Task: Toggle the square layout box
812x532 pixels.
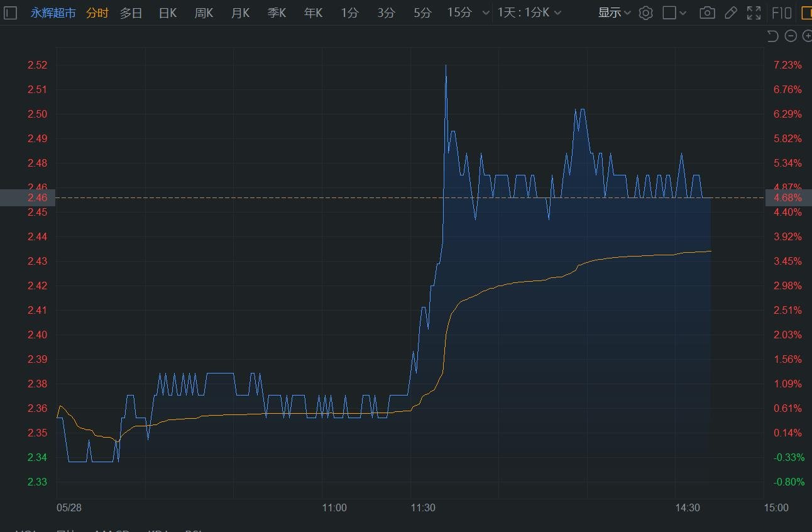Action: pyautogui.click(x=669, y=13)
